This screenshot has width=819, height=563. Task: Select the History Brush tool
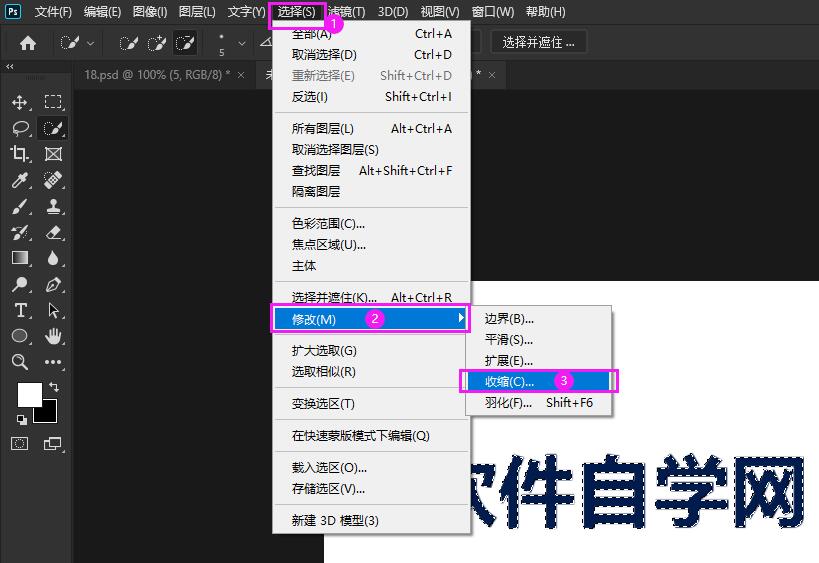point(20,232)
